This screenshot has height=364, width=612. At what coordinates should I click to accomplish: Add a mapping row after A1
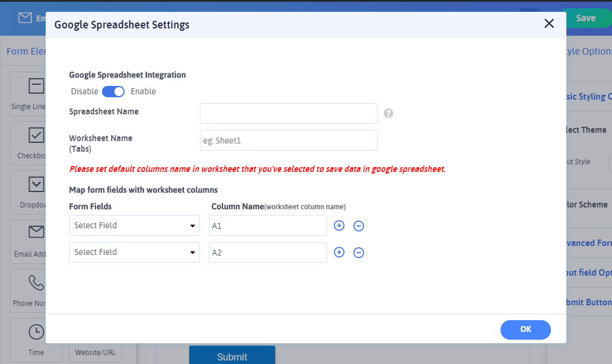[x=339, y=225]
